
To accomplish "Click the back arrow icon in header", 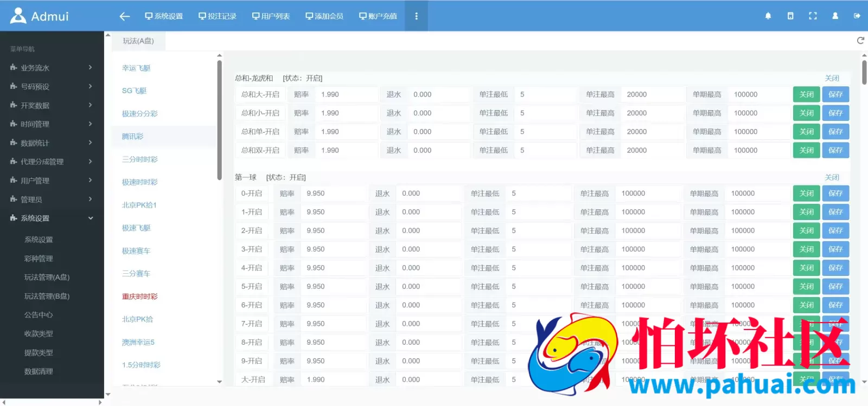I will (x=125, y=16).
